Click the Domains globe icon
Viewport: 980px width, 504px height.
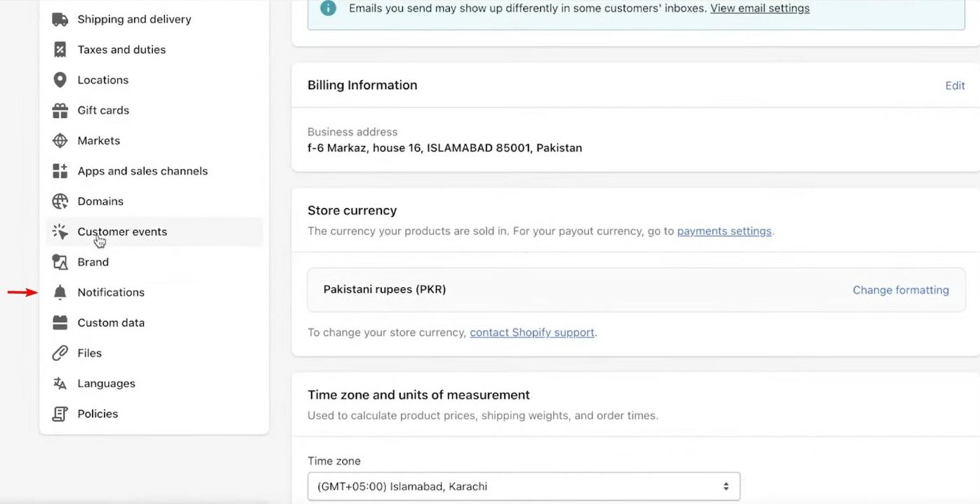(x=61, y=201)
